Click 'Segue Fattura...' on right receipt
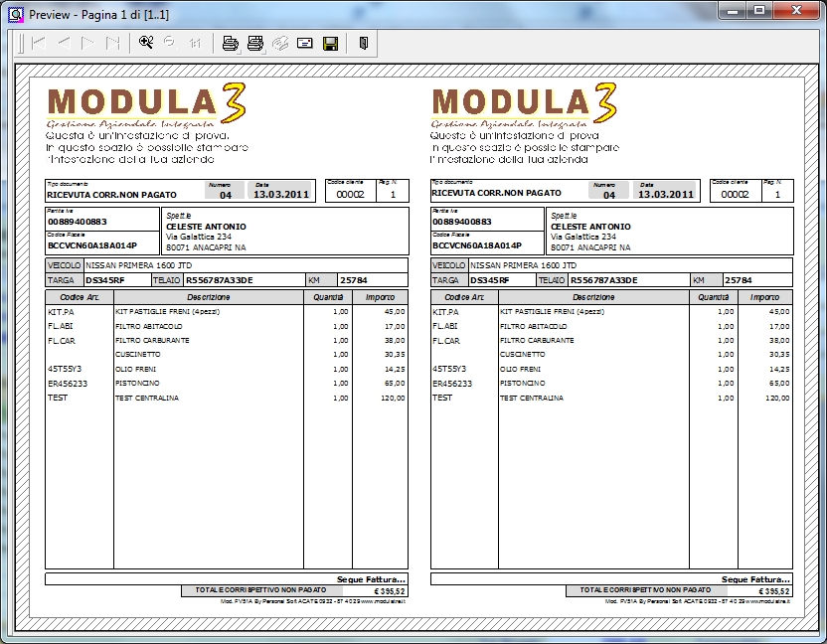Image resolution: width=827 pixels, height=644 pixels. pyautogui.click(x=755, y=579)
